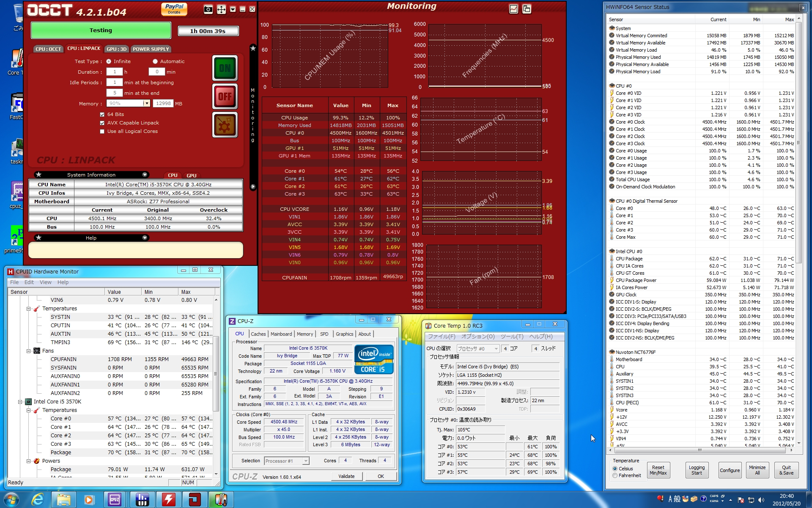Open the Memory percentage dropdown
The width and height of the screenshot is (812, 508).
click(x=147, y=104)
